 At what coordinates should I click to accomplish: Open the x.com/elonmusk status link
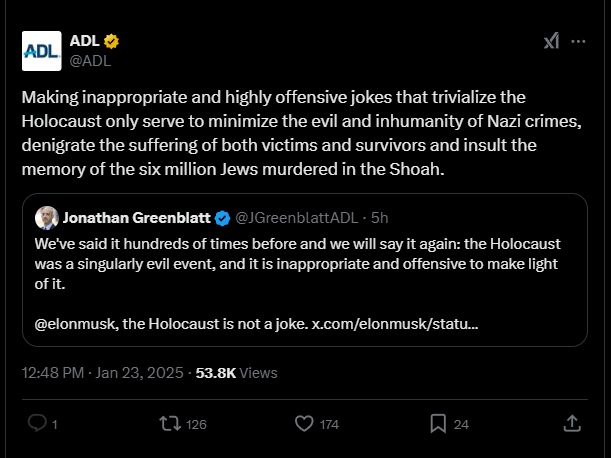395,325
